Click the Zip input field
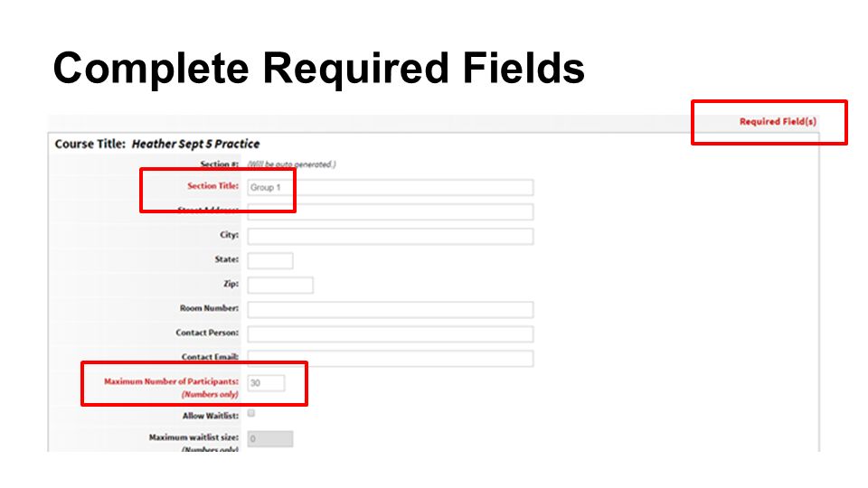This screenshot has height=488, width=868. coord(280,285)
